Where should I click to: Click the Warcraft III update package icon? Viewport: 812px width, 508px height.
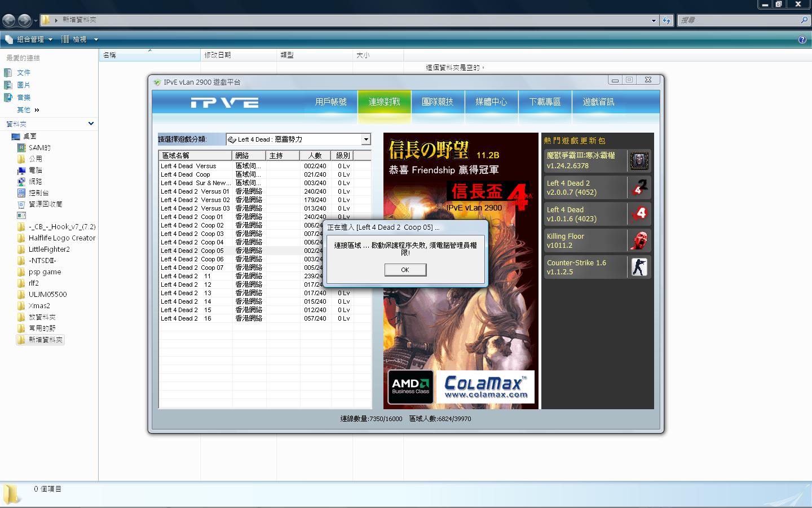639,161
